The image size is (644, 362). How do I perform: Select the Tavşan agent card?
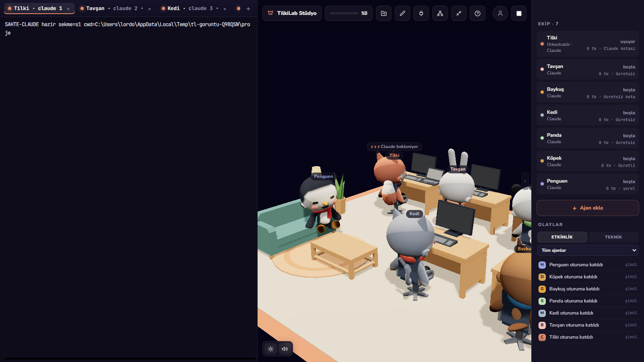tap(588, 70)
